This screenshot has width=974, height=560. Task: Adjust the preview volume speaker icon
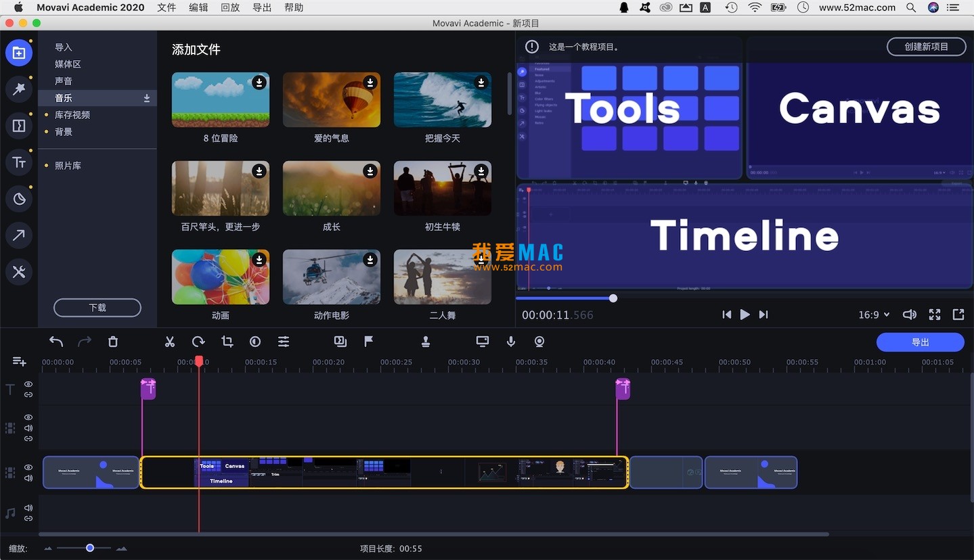pyautogui.click(x=909, y=314)
